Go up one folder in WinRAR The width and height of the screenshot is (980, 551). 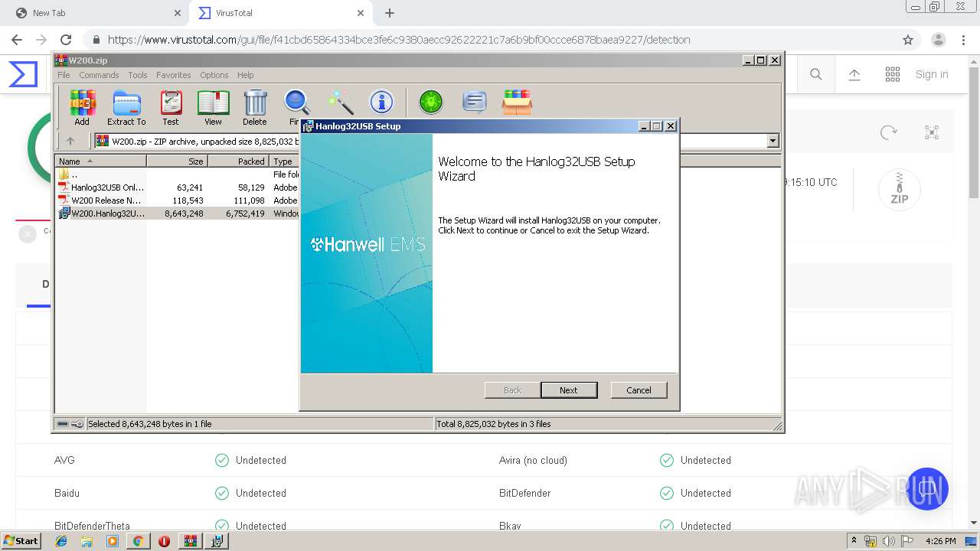pos(70,141)
